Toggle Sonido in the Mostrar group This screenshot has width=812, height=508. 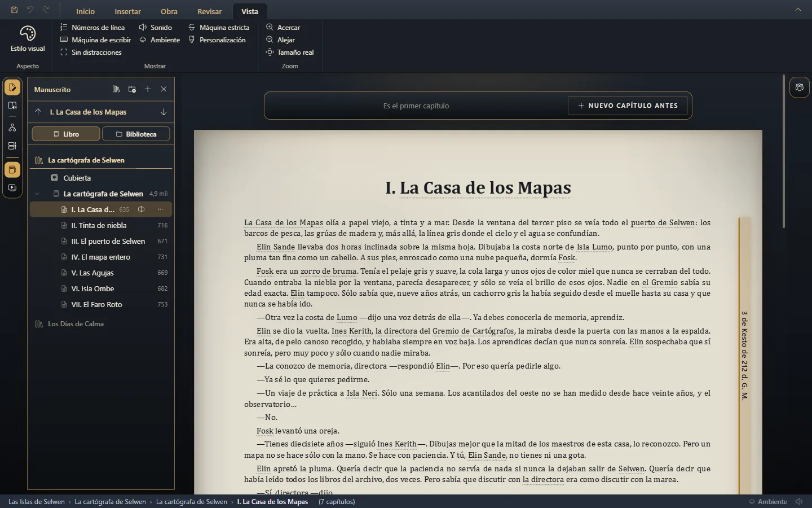[156, 27]
